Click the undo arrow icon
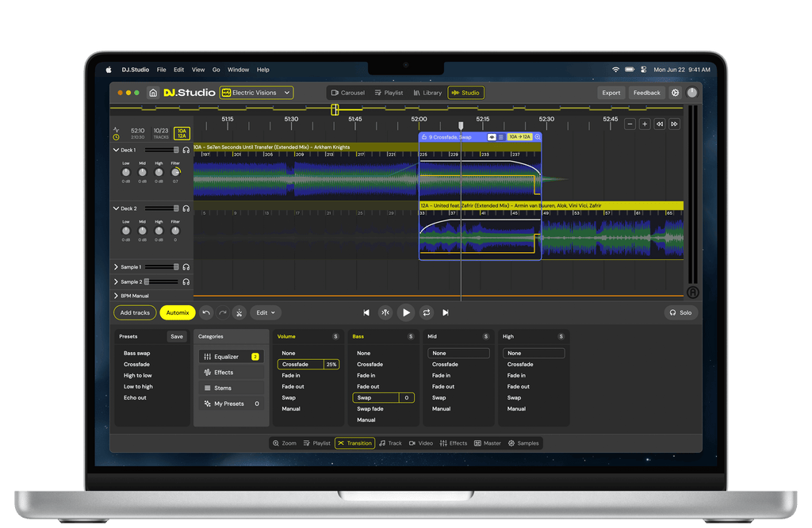 (206, 312)
